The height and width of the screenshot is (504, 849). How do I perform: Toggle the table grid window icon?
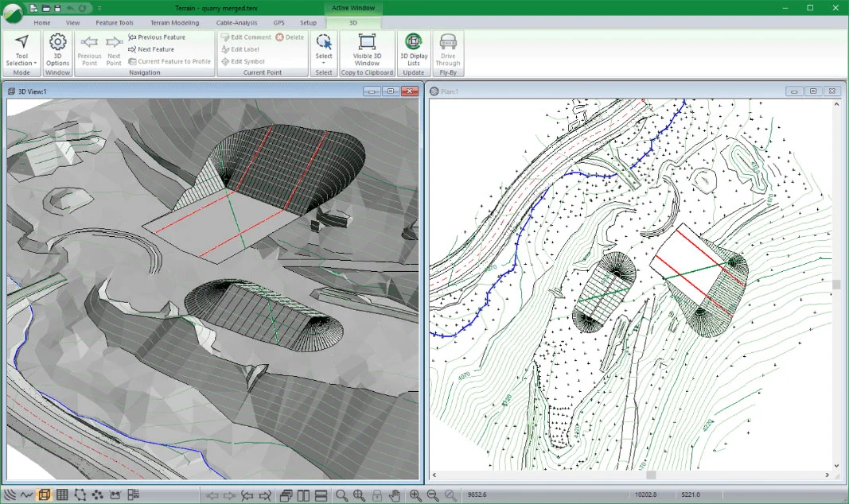62,495
